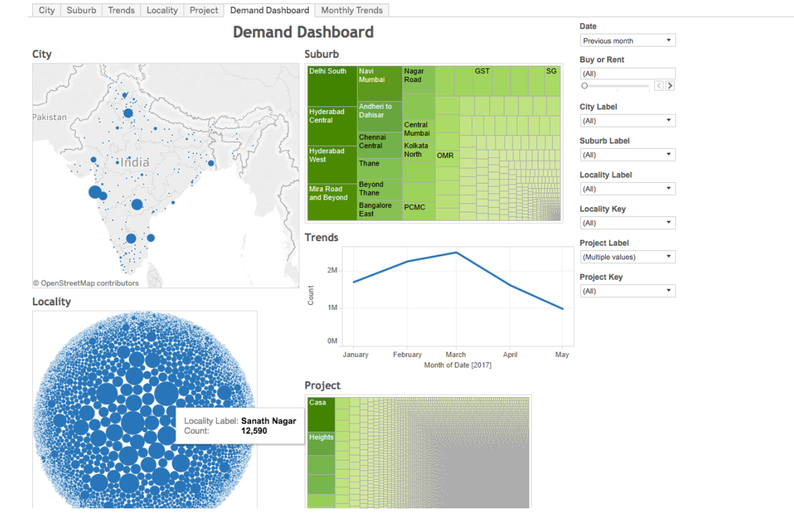The height and width of the screenshot is (532, 794).
Task: Switch to the Monthly Trends tab
Action: [352, 10]
